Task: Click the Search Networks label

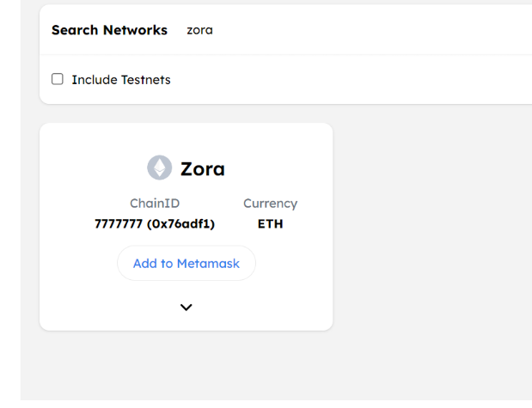Action: click(x=109, y=30)
